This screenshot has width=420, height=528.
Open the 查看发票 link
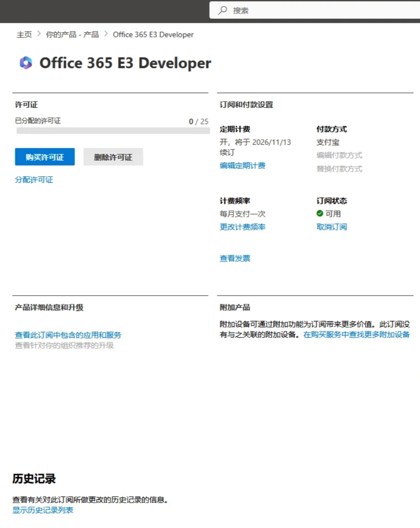[x=235, y=258]
